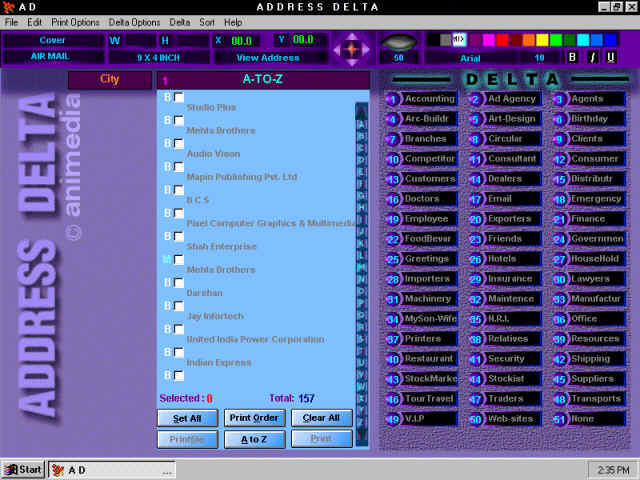Tick the checkbox above Indian Express
Image resolution: width=640 pixels, height=480 pixels.
point(179,352)
